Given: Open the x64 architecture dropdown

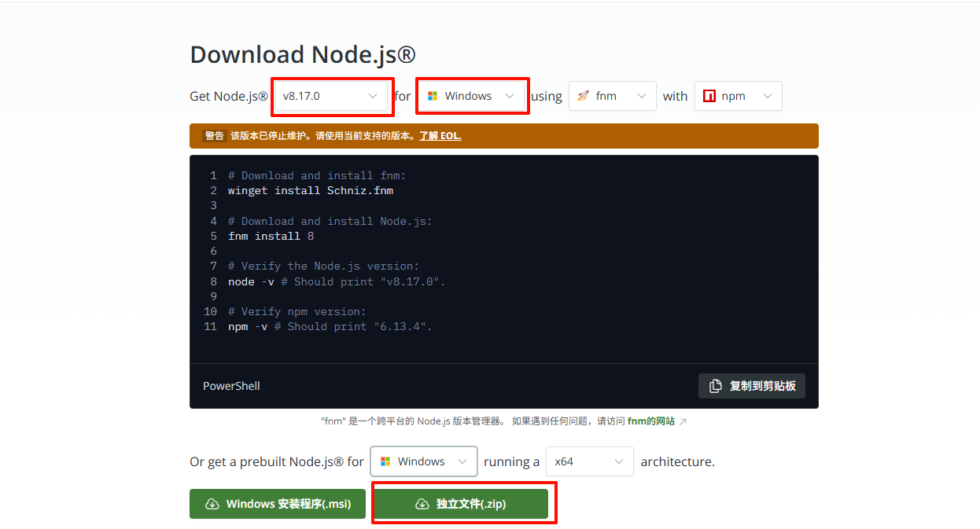Looking at the screenshot, I should click(589, 461).
